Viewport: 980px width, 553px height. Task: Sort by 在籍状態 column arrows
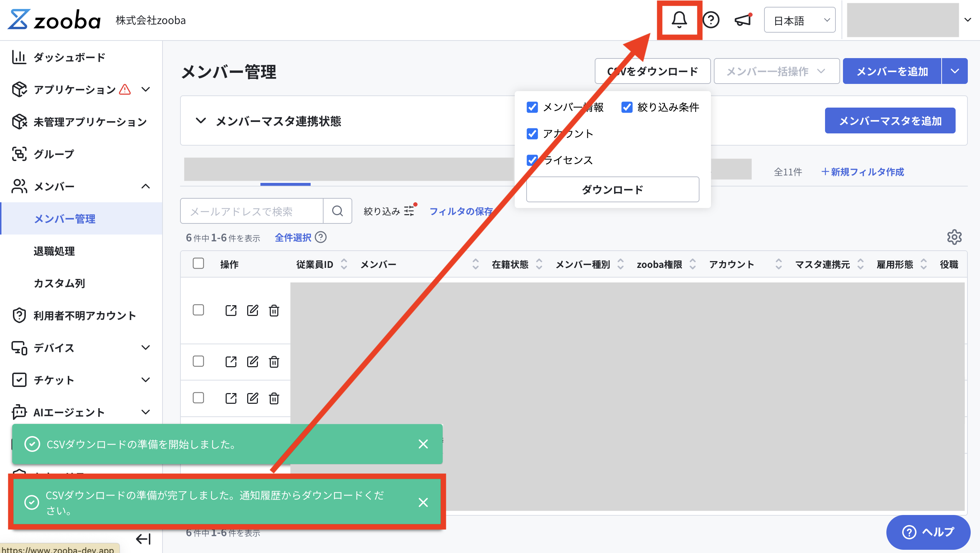(x=539, y=264)
